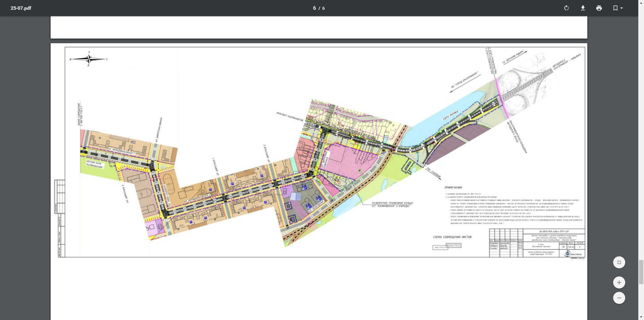644x320 pixels.
Task: Click the scrollbar down arrow
Action: coord(641,317)
